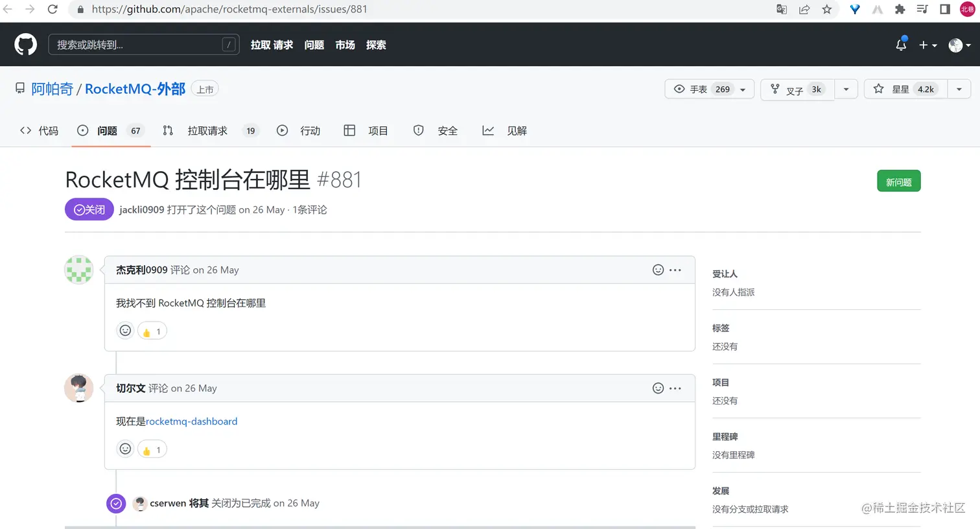The height and width of the screenshot is (529, 980).
Task: Switch to the 拉取请求 tab
Action: point(210,131)
